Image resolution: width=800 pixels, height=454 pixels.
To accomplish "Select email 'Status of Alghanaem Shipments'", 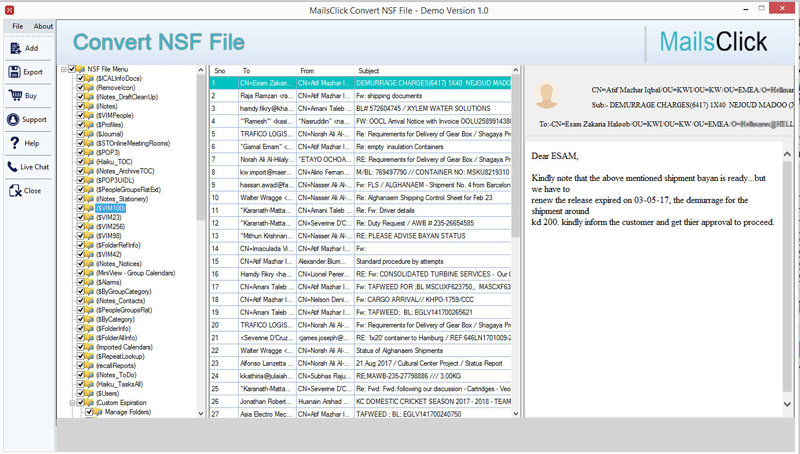I will point(360,351).
